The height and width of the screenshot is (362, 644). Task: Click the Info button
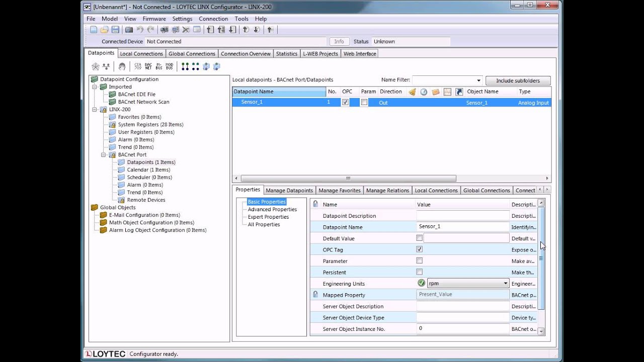tap(339, 41)
